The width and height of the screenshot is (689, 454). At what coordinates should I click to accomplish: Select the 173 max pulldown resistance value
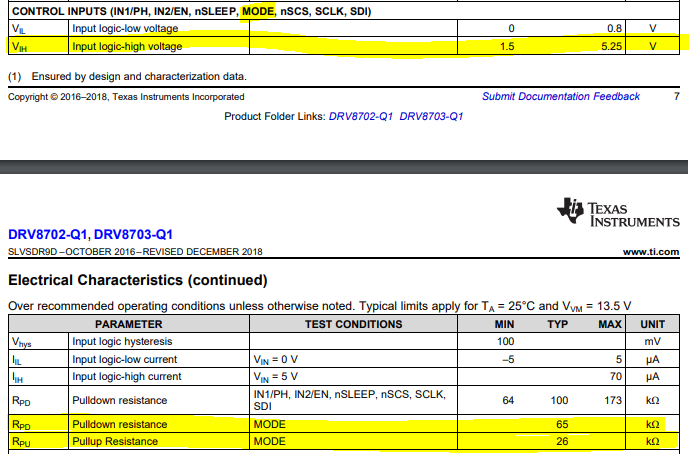[x=613, y=400]
